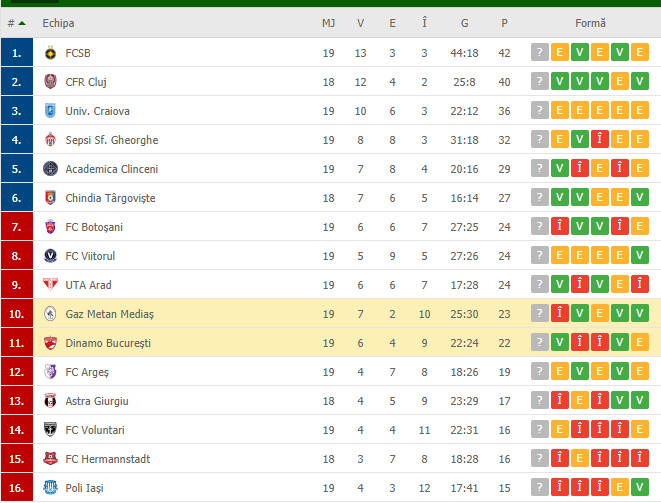Screen dimensions: 661x503
Task: Click the Sepsi Sf. Gheorghe crest icon
Action: pyautogui.click(x=50, y=140)
